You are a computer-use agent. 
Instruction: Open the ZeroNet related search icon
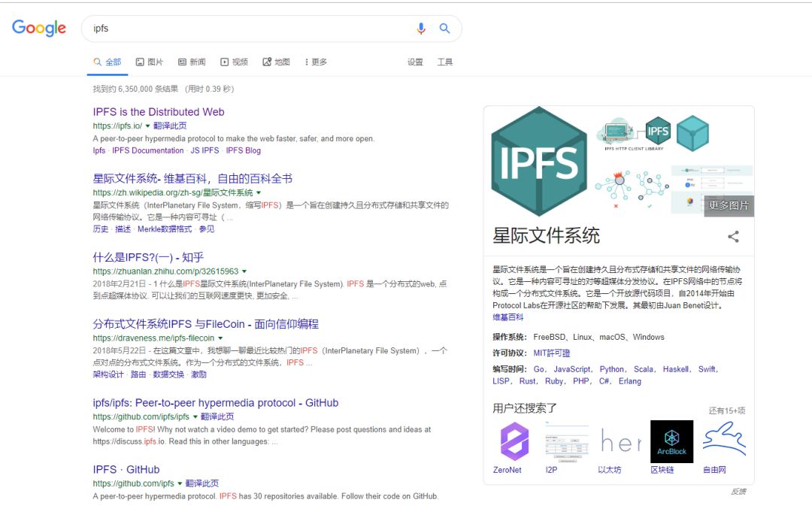[x=514, y=441]
